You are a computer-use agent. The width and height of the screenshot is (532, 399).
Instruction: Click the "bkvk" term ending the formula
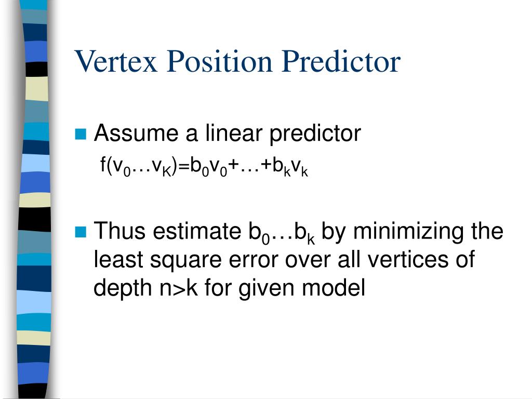pyautogui.click(x=290, y=167)
